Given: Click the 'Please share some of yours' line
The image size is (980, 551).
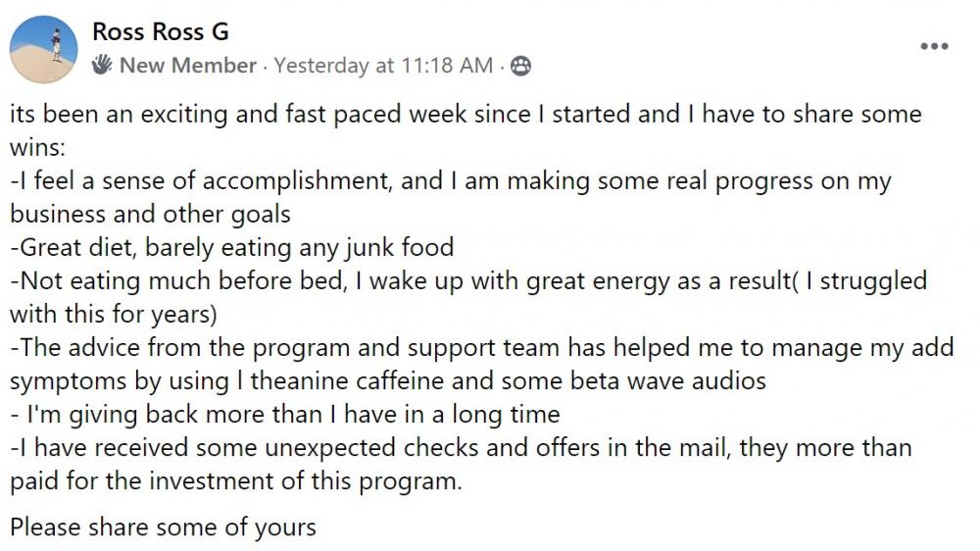Looking at the screenshot, I should [x=163, y=527].
